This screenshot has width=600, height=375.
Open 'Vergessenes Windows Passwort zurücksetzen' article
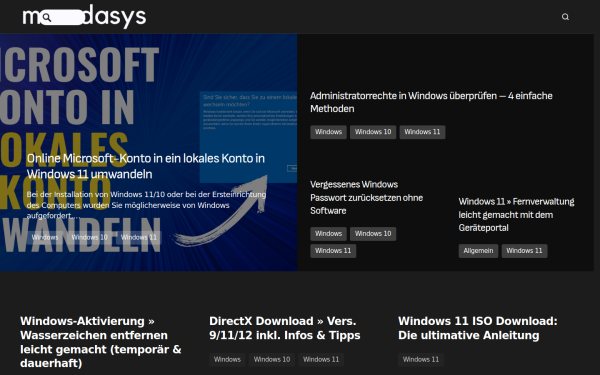click(366, 197)
